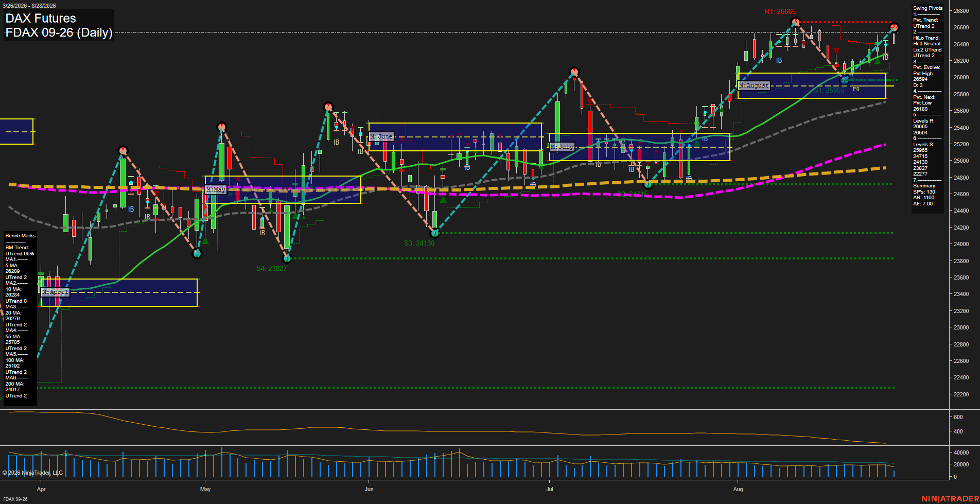Click the S1: 25965 support label
The height and width of the screenshot is (504, 980).
pos(829,90)
